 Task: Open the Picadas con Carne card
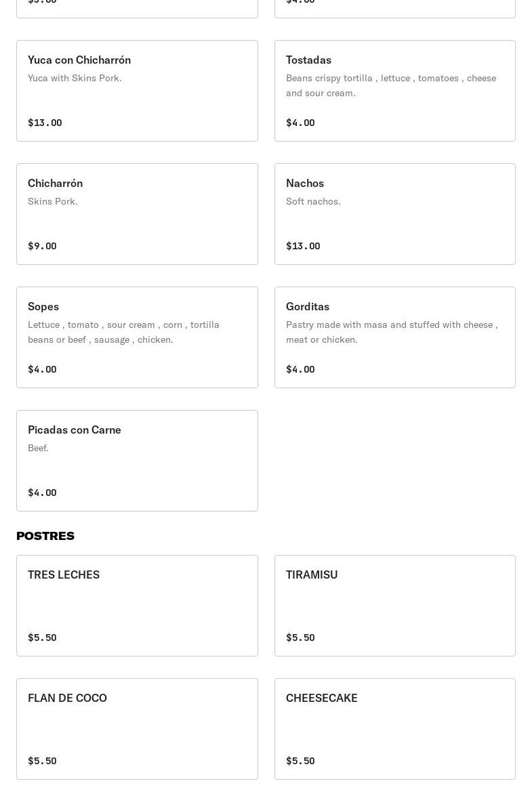click(137, 461)
